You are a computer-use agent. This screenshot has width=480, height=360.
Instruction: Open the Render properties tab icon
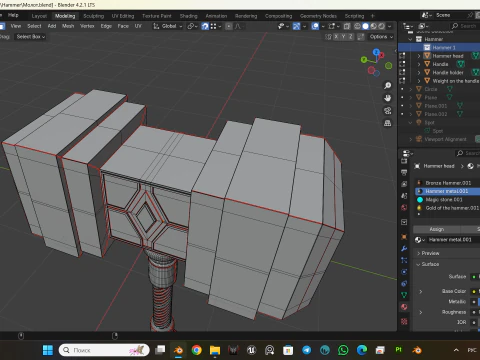[404, 161]
